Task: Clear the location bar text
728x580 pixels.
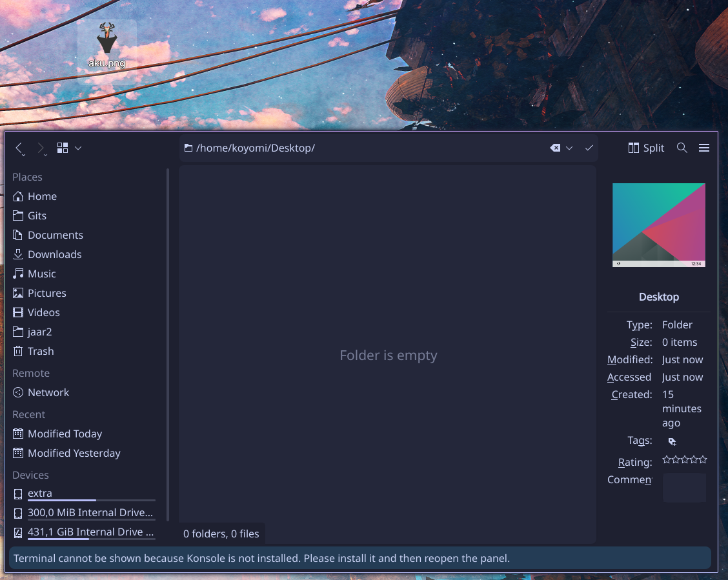Action: (554, 148)
